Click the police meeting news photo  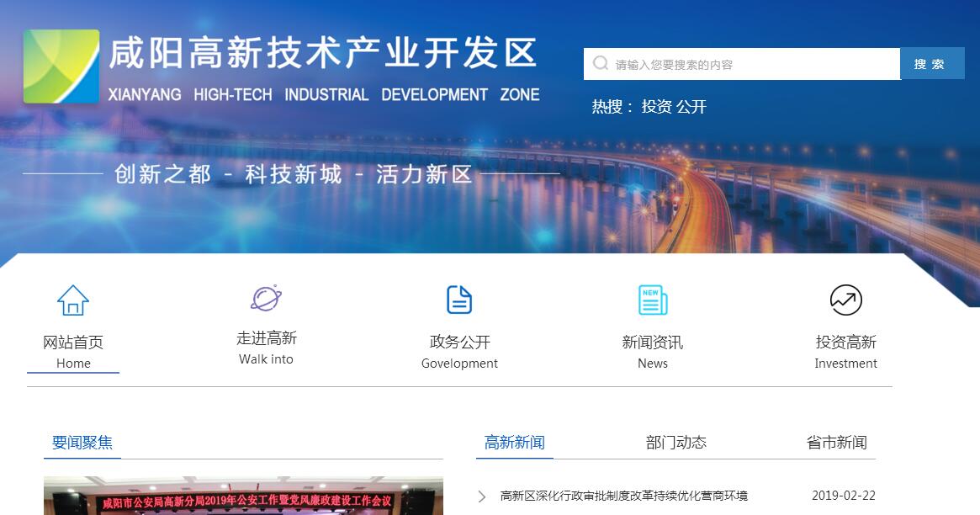point(243,498)
